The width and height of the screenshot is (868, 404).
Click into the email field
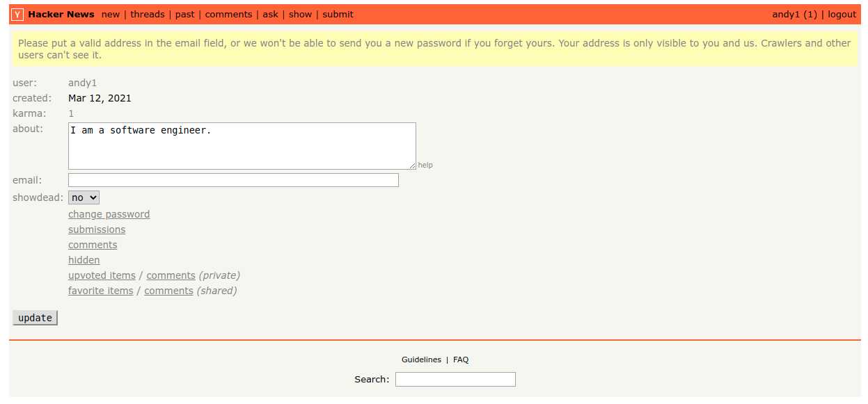pos(233,180)
